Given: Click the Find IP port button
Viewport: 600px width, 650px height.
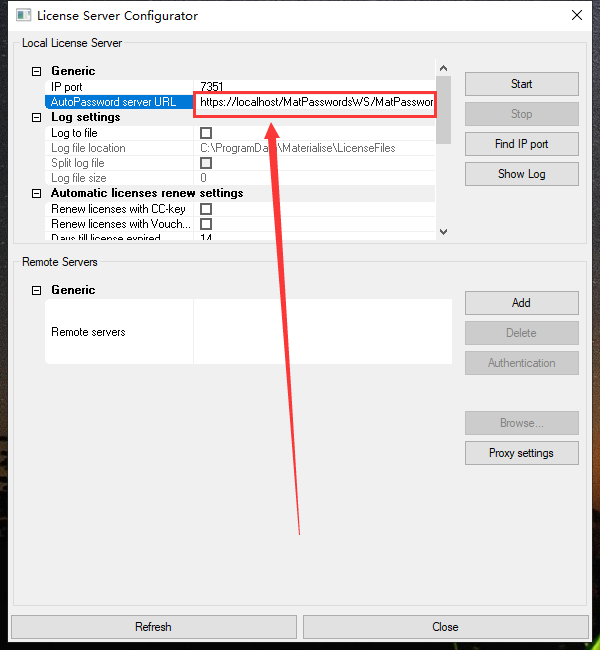Looking at the screenshot, I should 521,144.
